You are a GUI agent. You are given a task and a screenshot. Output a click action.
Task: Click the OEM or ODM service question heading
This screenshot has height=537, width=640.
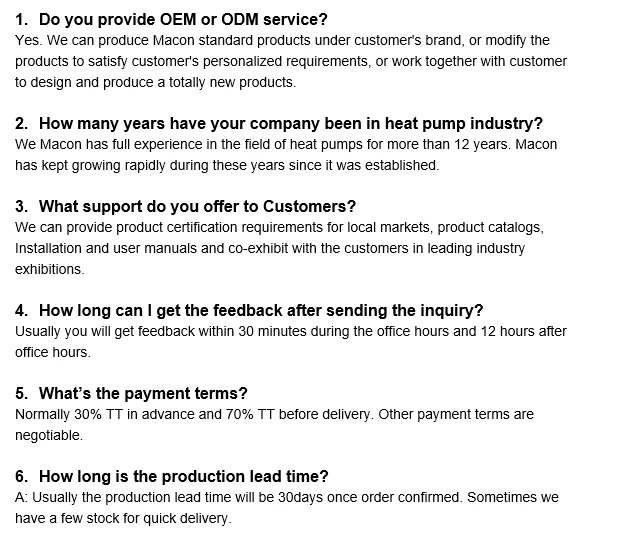tap(183, 19)
